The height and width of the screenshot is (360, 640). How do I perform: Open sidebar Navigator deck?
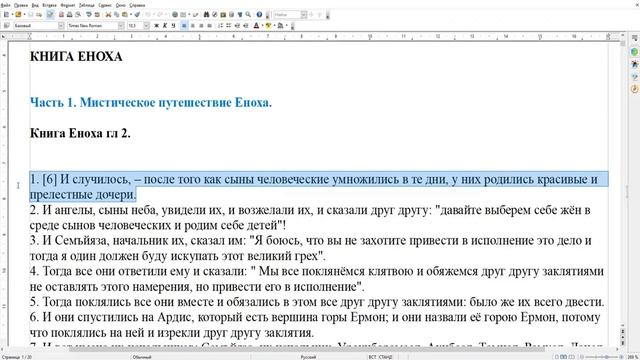[x=634, y=89]
